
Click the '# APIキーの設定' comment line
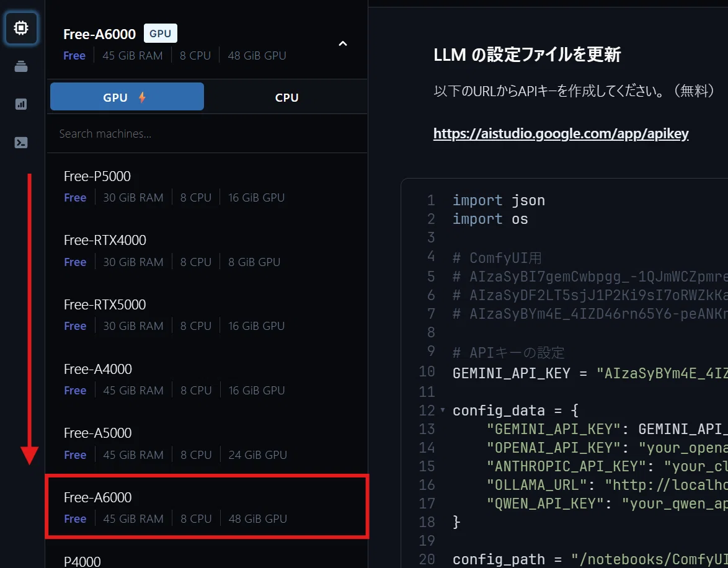508,352
